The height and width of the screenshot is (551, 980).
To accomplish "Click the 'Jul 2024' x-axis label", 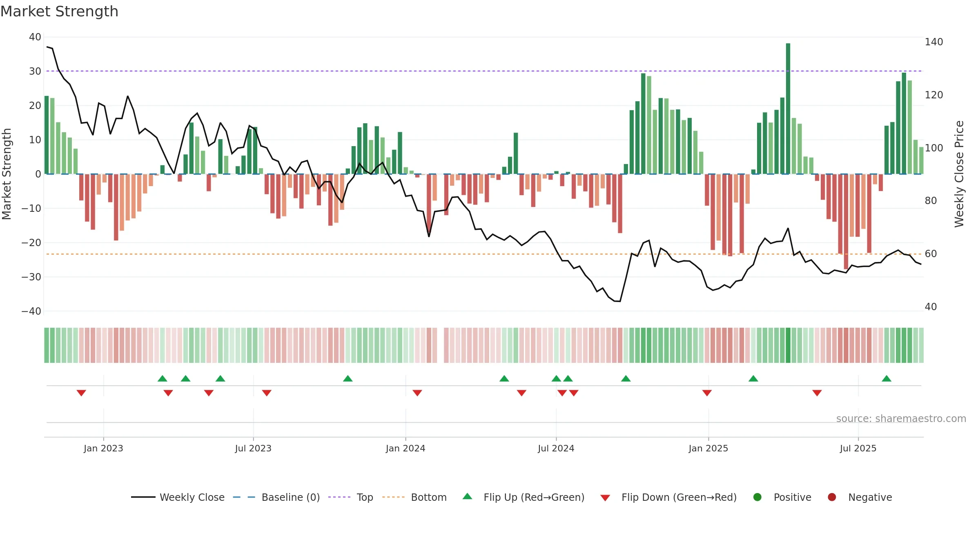I will pos(556,449).
